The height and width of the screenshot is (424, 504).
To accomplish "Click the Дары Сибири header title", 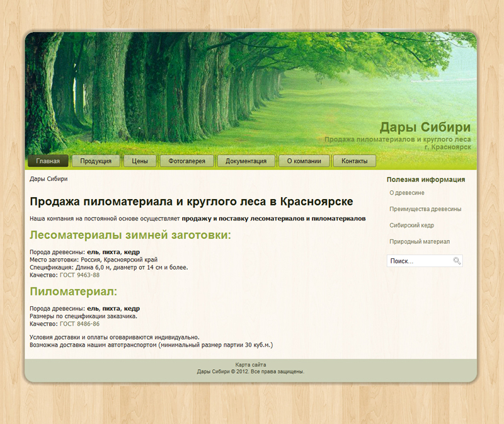I will 425,127.
